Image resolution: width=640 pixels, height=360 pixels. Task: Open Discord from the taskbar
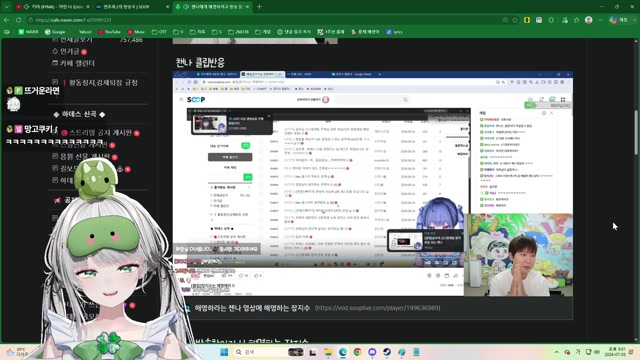[372, 352]
